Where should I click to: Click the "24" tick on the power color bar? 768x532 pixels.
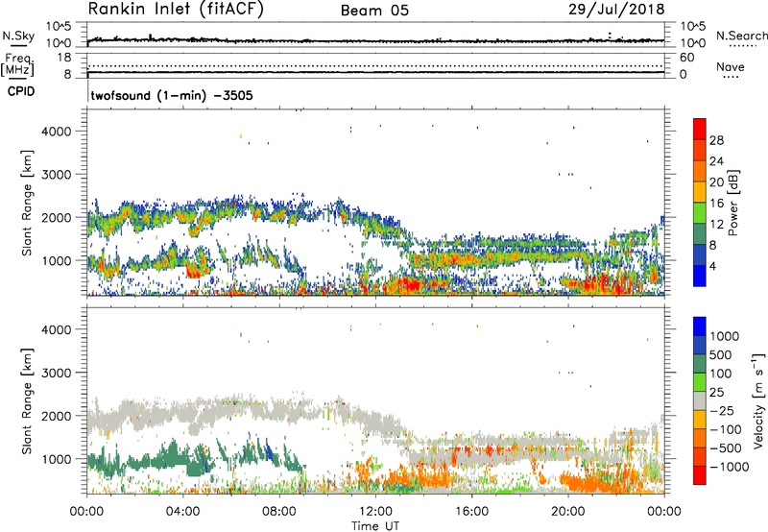pyautogui.click(x=716, y=161)
